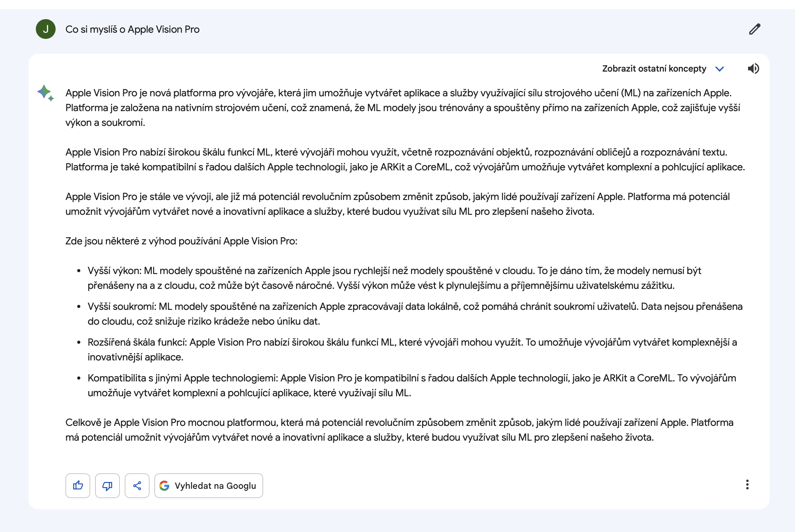Click the green "J" user avatar
This screenshot has width=795, height=532.
45,29
